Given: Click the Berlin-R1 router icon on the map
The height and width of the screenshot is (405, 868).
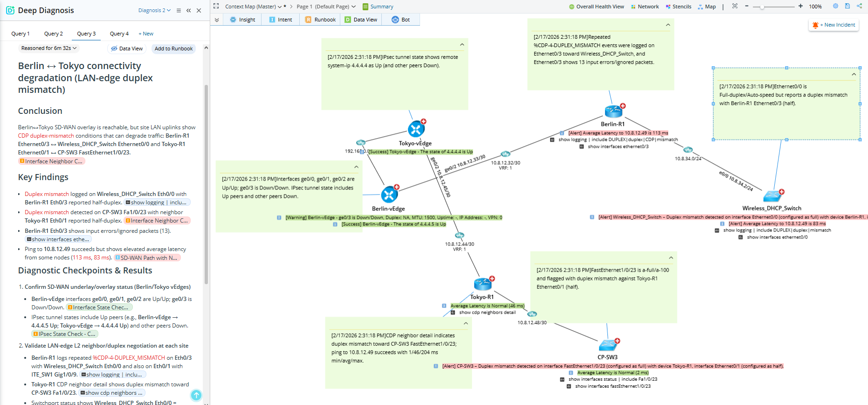Looking at the screenshot, I should [613, 112].
